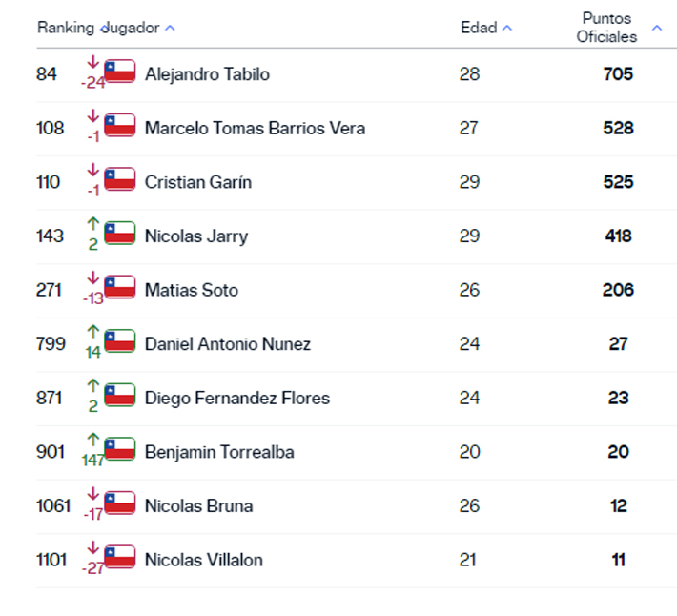Image resolution: width=677 pixels, height=616 pixels.
Task: Open Marcelo Tomas Barrios Vera's profile
Action: pos(255,128)
